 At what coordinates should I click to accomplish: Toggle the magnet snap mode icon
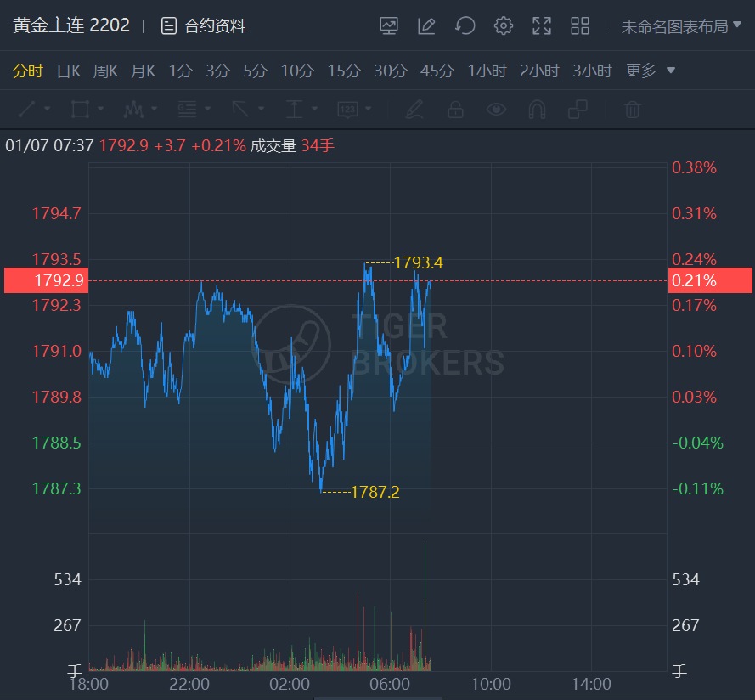click(537, 109)
